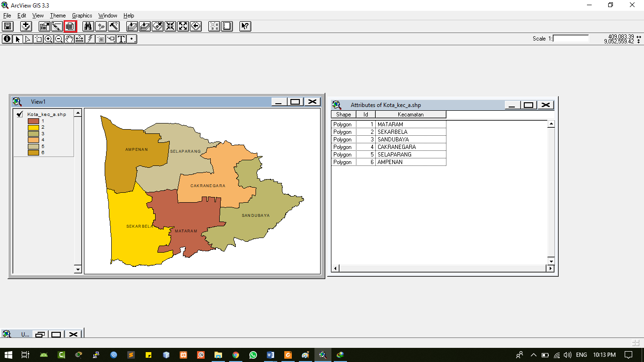Click Select Features Using Graphic button
Screen dimensions: 644x362
click(x=215, y=26)
